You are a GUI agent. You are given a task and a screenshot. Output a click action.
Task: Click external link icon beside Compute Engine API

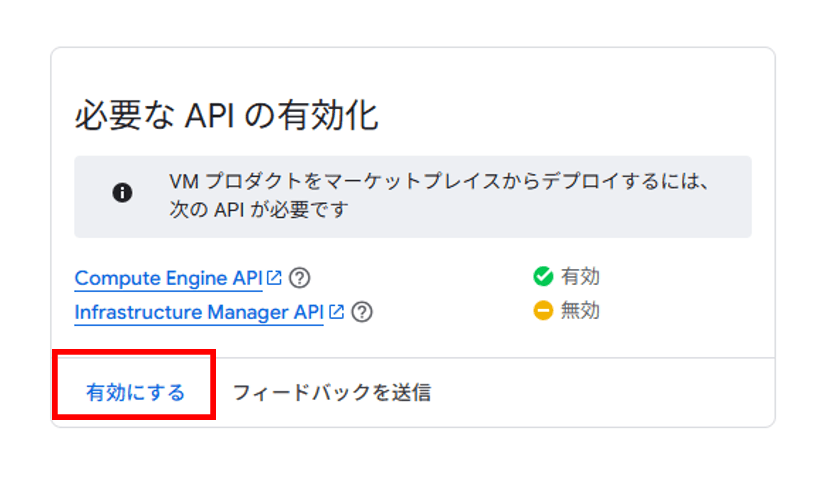274,277
